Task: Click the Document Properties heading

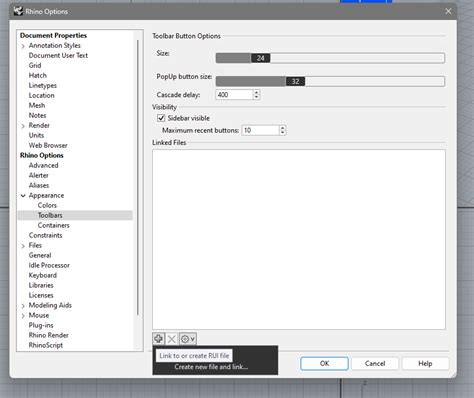Action: coord(53,35)
